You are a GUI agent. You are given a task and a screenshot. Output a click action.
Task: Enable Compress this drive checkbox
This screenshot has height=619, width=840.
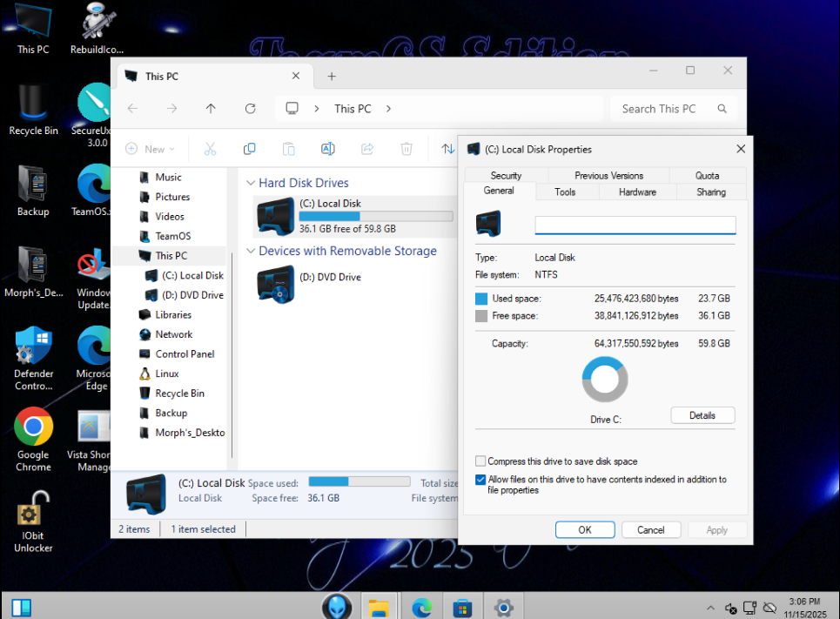[480, 461]
